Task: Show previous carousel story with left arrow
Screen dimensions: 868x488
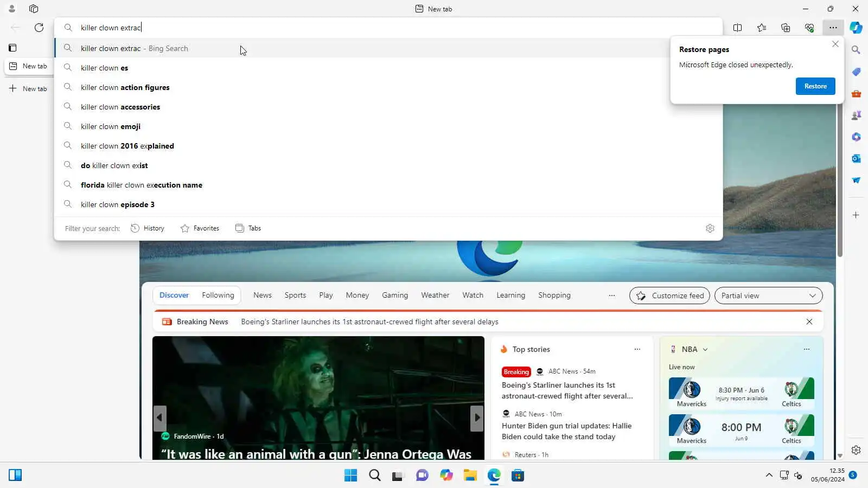Action: (x=159, y=418)
